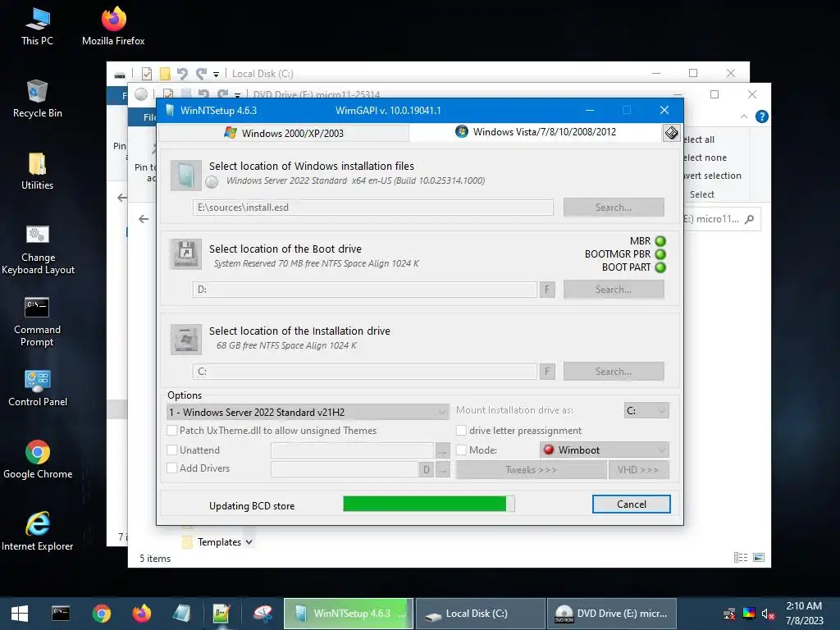Click the Windows Start button
This screenshot has height=630, width=840.
20,614
